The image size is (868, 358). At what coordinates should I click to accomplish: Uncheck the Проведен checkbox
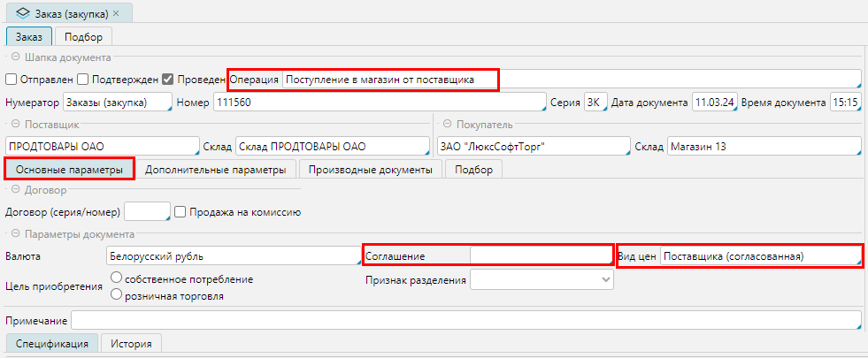[x=168, y=80]
